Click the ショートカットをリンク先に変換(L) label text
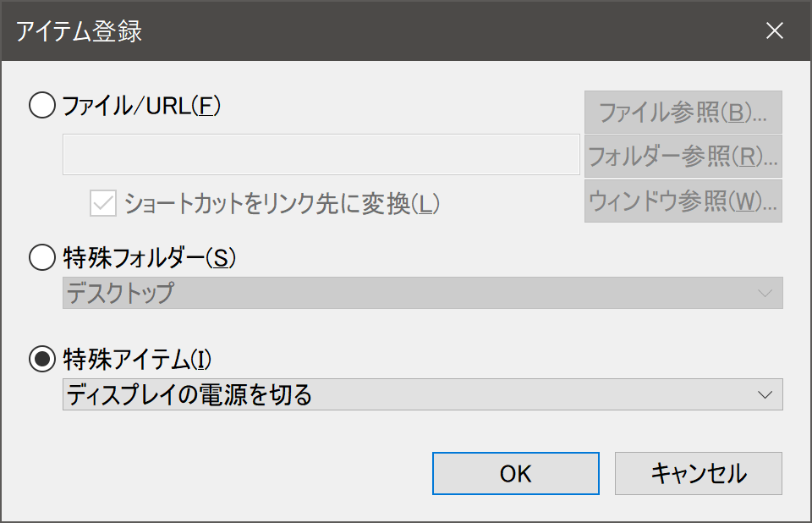The image size is (812, 523). coord(283,203)
